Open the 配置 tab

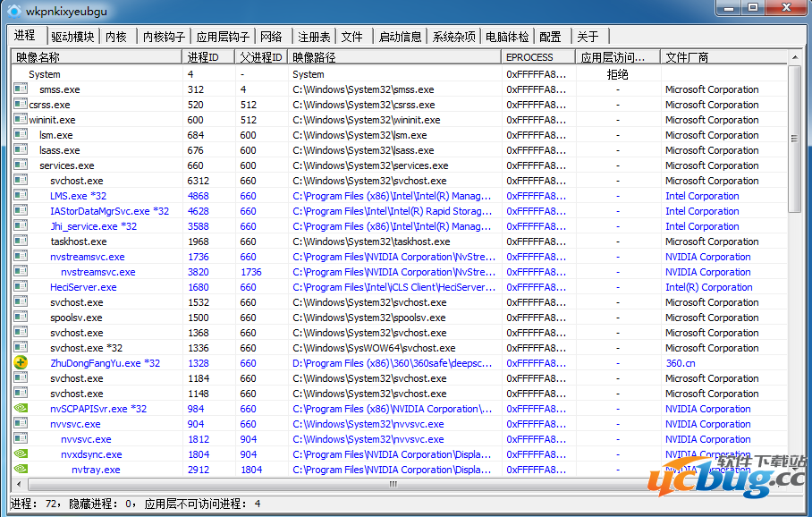tap(550, 37)
